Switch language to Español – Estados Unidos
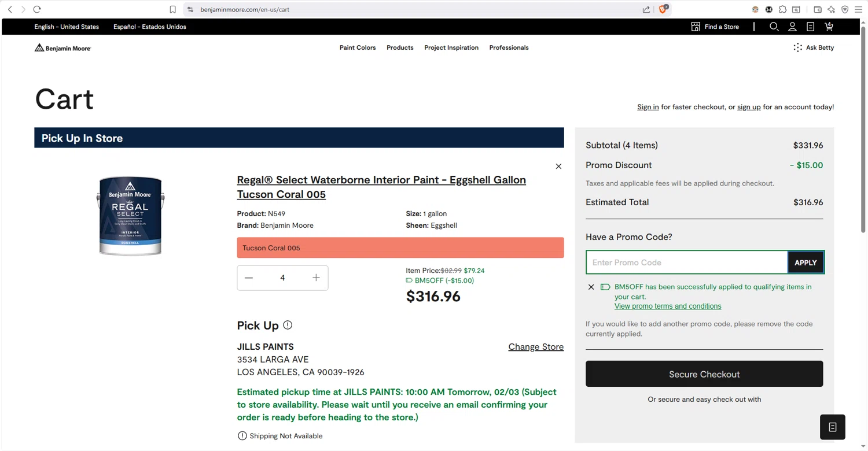The width and height of the screenshot is (868, 451). 149,27
